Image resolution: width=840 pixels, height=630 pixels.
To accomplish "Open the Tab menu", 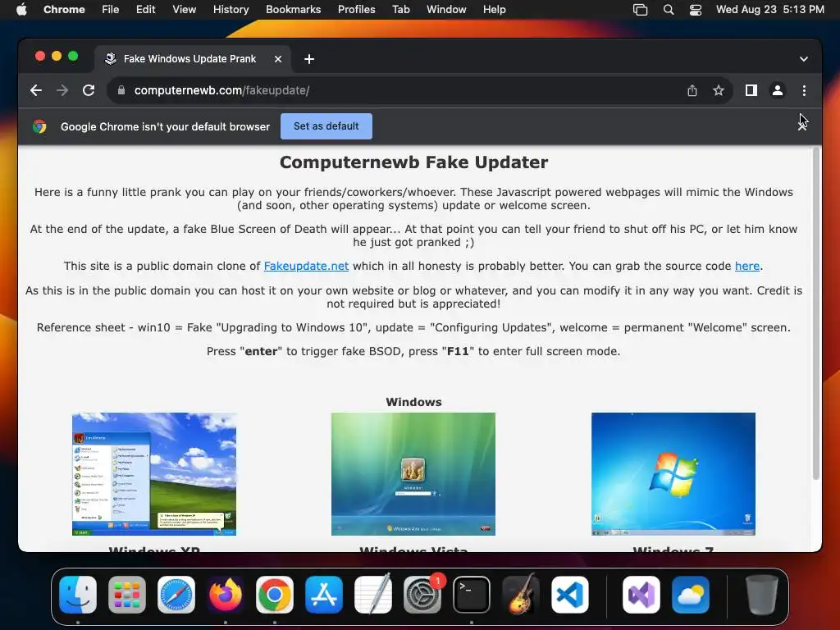I will pos(400,10).
